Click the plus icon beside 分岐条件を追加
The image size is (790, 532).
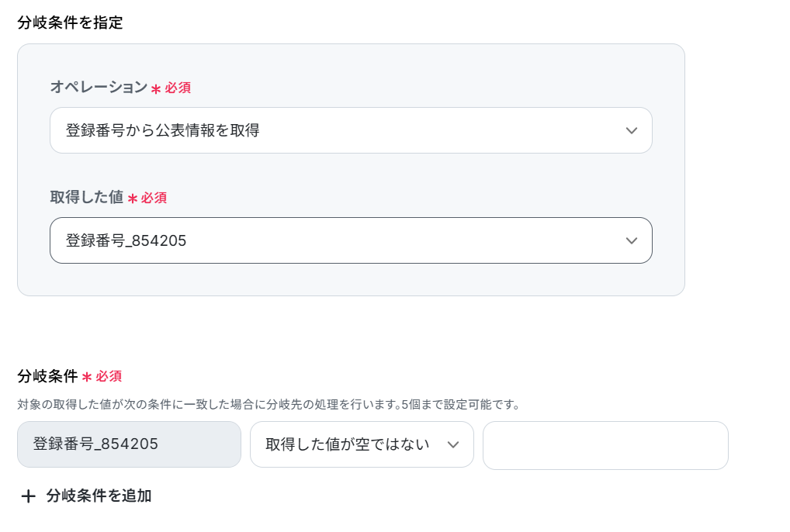click(x=28, y=496)
